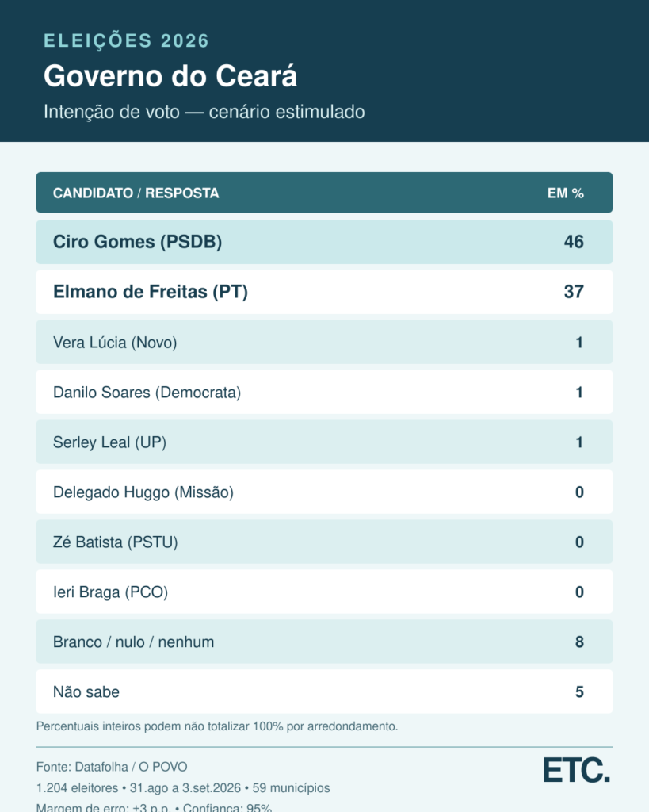Click the Não sabe row
Image resolution: width=649 pixels, height=812 pixels.
tap(325, 691)
